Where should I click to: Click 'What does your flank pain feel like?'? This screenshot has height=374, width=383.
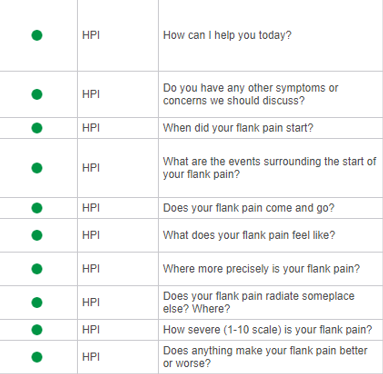pos(249,235)
